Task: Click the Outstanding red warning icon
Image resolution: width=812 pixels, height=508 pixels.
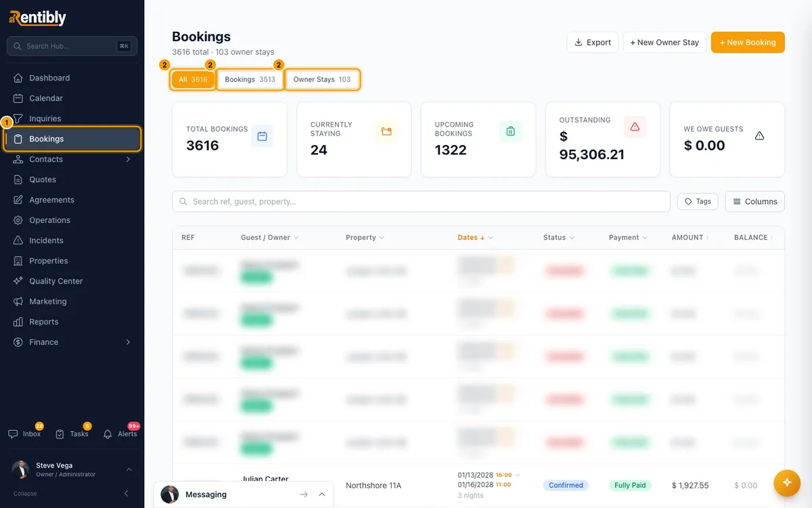Action: coord(635,127)
